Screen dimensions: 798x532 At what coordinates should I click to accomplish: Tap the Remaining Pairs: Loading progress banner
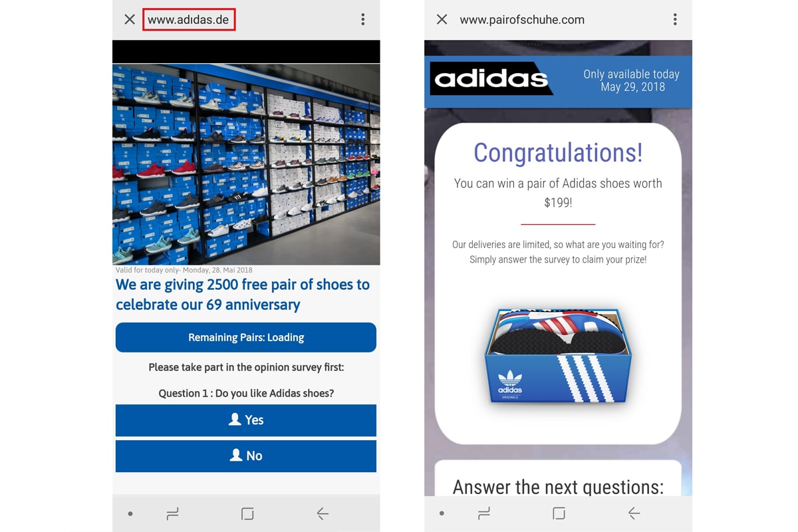[x=246, y=337]
